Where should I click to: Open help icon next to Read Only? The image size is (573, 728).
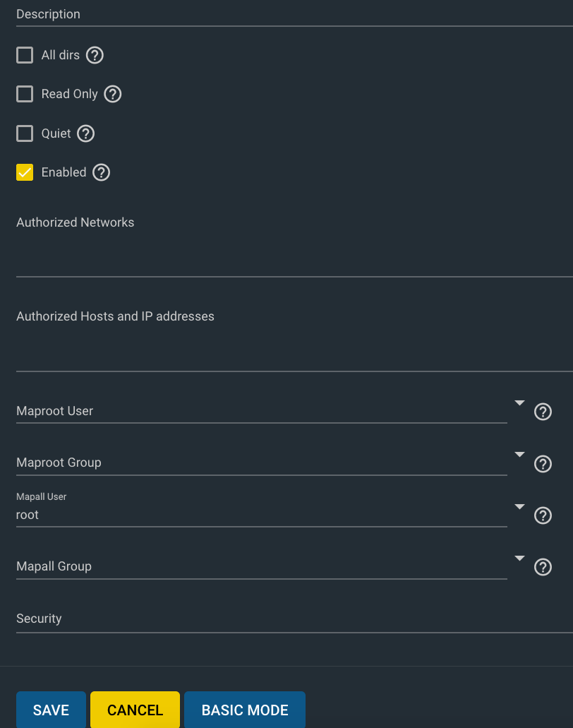pyautogui.click(x=113, y=94)
